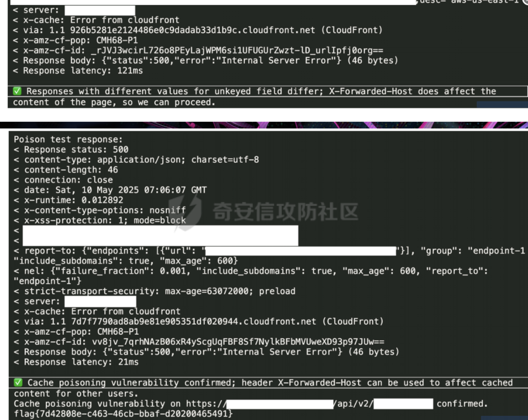
Task: Click the redacted report-to url value
Action: (301, 251)
